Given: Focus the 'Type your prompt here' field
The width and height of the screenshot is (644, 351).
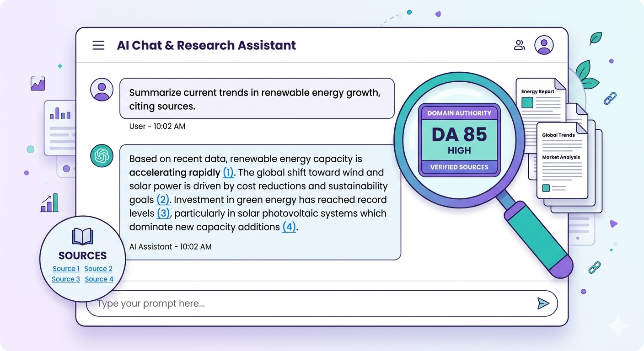Looking at the screenshot, I should [311, 303].
